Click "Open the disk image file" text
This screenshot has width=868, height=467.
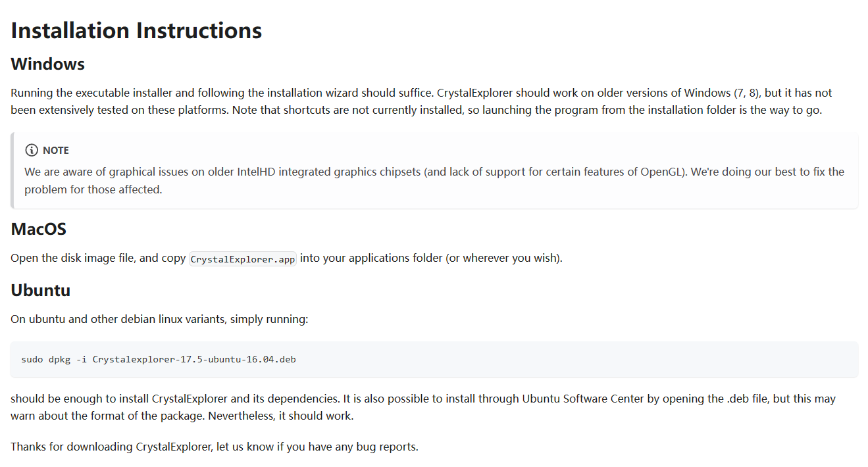(x=73, y=258)
